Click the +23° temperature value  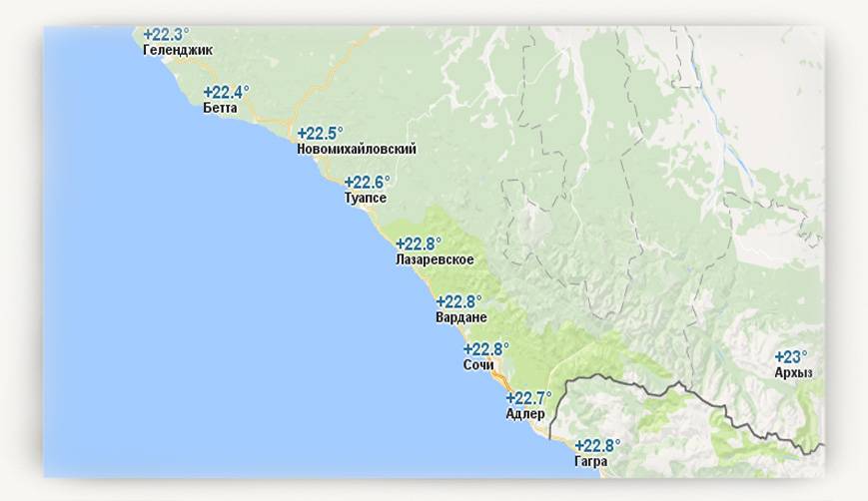coord(791,357)
